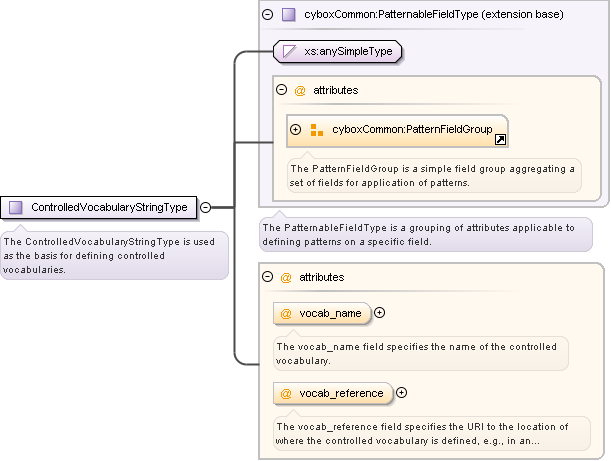Click the purple square icon beside PatternableFieldType
Image resolution: width=611 pixels, height=461 pixels.
pos(288,15)
